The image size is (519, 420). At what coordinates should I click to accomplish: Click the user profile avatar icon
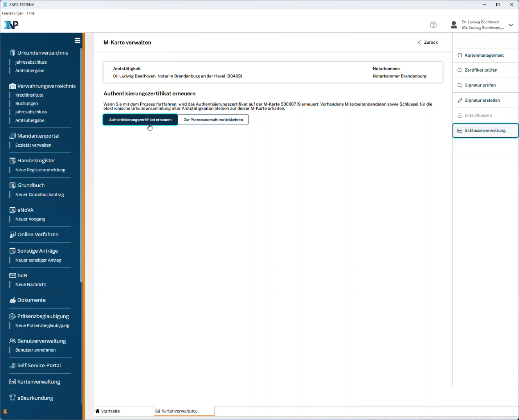(x=454, y=25)
